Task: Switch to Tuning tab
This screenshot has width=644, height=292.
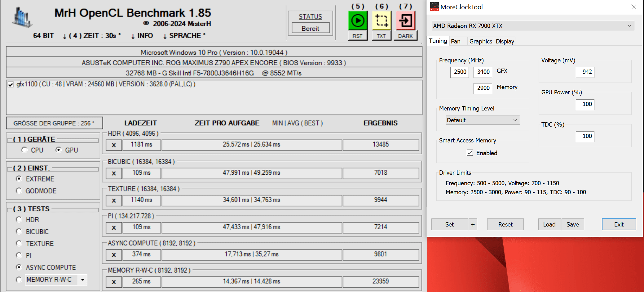Action: 438,41
